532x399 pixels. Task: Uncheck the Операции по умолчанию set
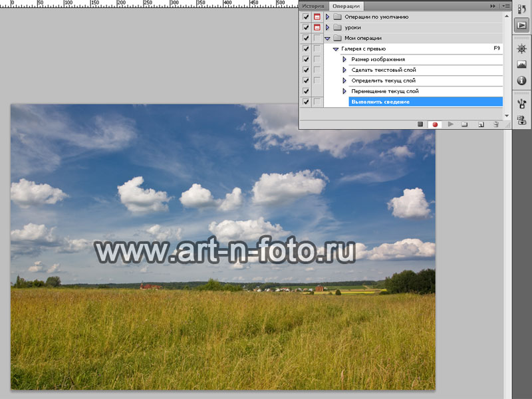click(x=306, y=17)
